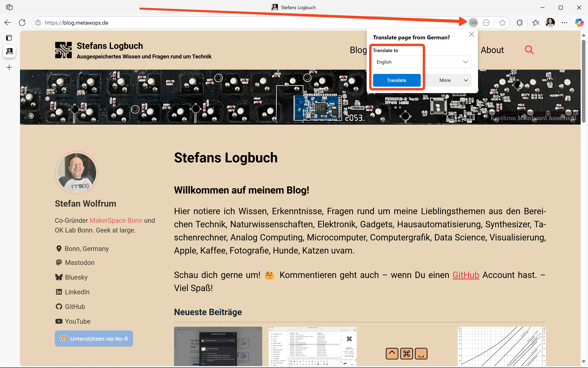Select the Stefans Logbuch vertical tab
The image size is (588, 368).
(x=9, y=51)
